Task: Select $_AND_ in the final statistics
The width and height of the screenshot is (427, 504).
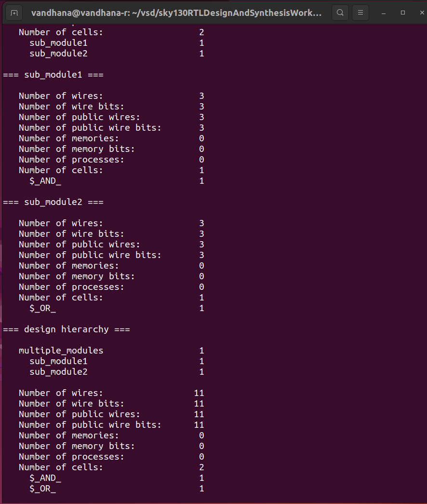Action: (x=45, y=477)
